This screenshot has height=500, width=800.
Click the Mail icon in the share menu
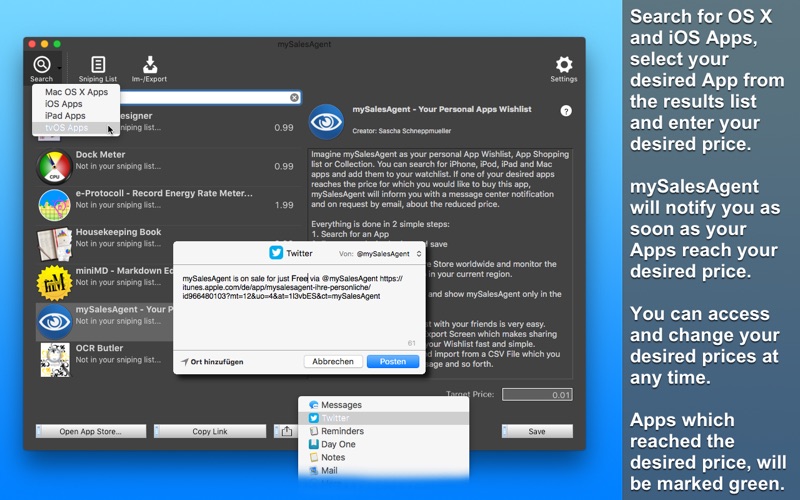(x=314, y=470)
